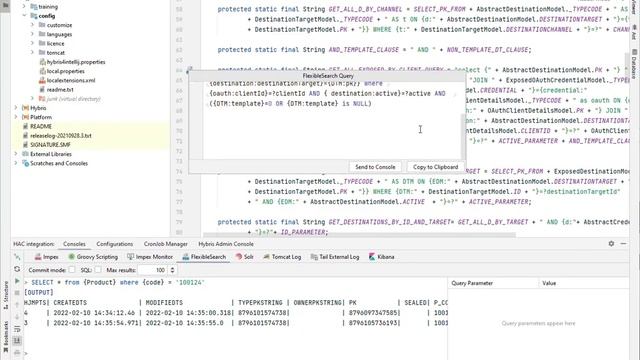Open Groovy Scripting console tab
Image resolution: width=640 pixels, height=360 pixels.
93,257
